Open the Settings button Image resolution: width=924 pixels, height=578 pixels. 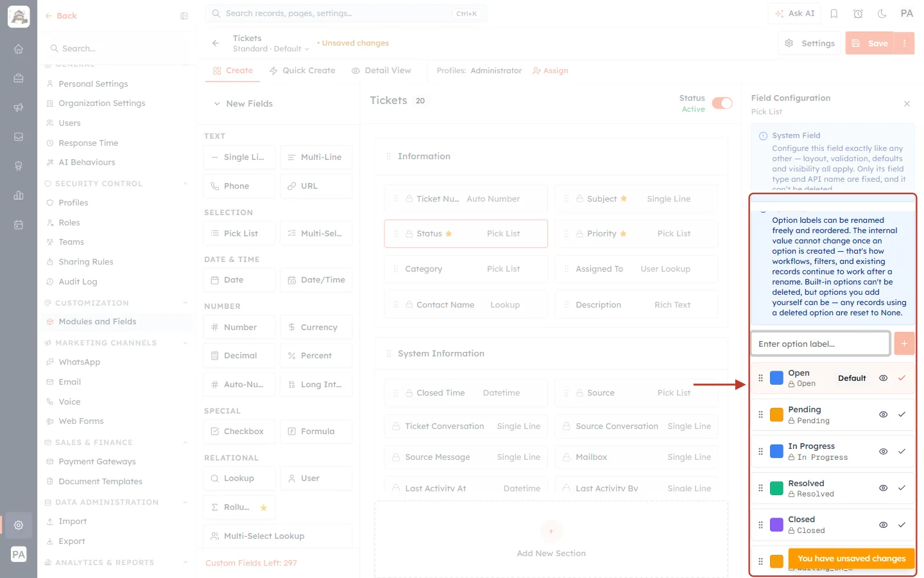810,43
